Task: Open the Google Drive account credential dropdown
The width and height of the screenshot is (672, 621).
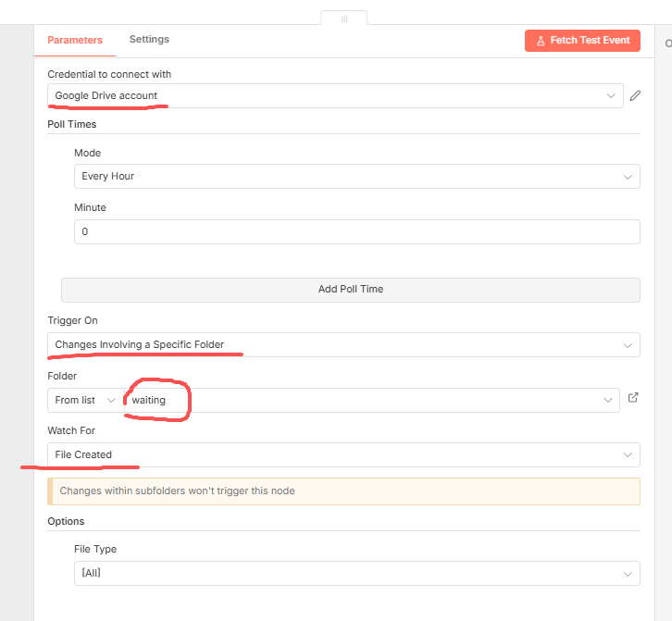Action: [333, 96]
